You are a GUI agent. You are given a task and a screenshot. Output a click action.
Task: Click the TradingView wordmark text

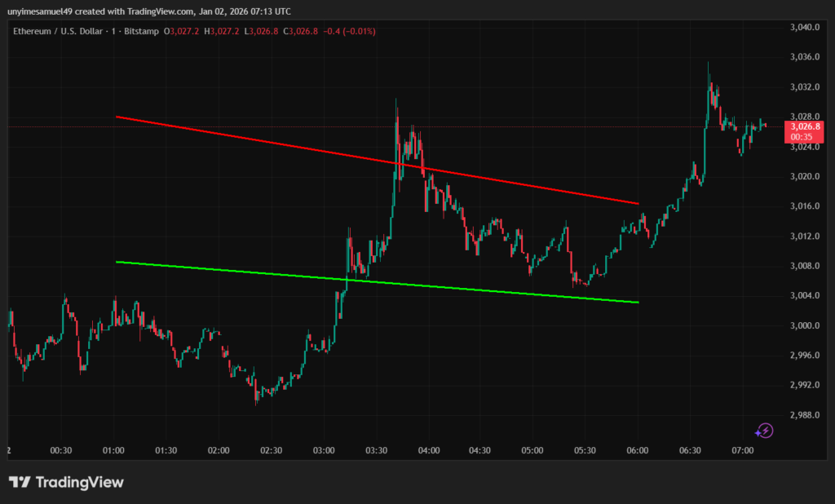tap(80, 483)
